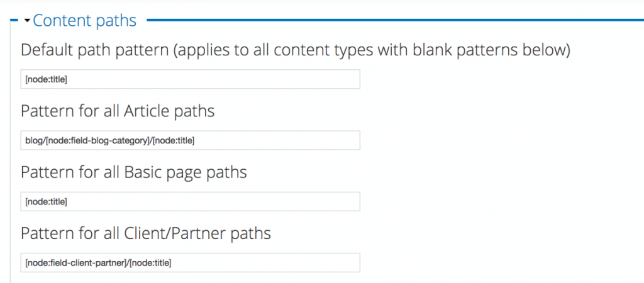Image resolution: width=644 pixels, height=283 pixels.
Task: Click the Pattern for all Client/Partner paths label
Action: point(145,233)
